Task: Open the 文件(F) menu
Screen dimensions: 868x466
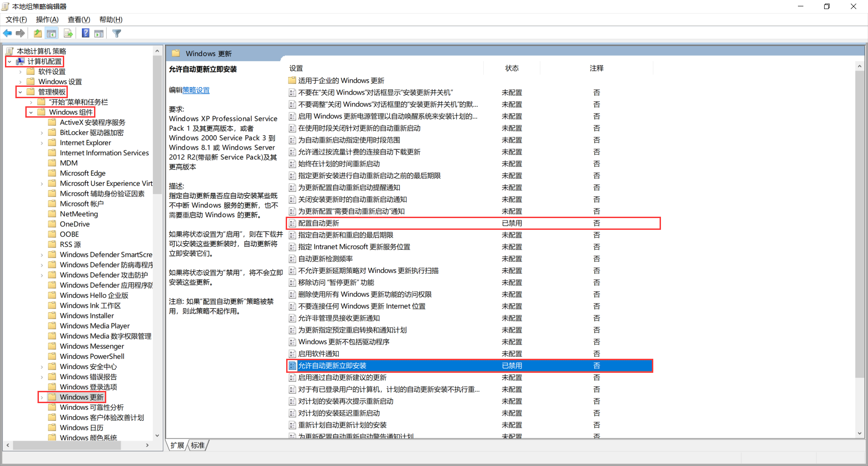Action: pyautogui.click(x=16, y=19)
